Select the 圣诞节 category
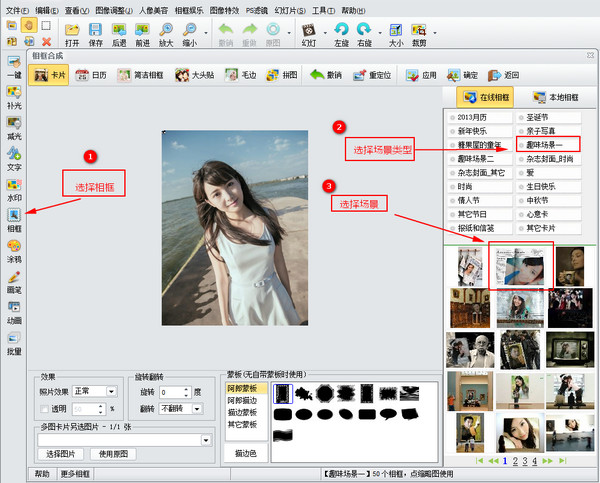Screen dimensions: 600x483 [549, 117]
